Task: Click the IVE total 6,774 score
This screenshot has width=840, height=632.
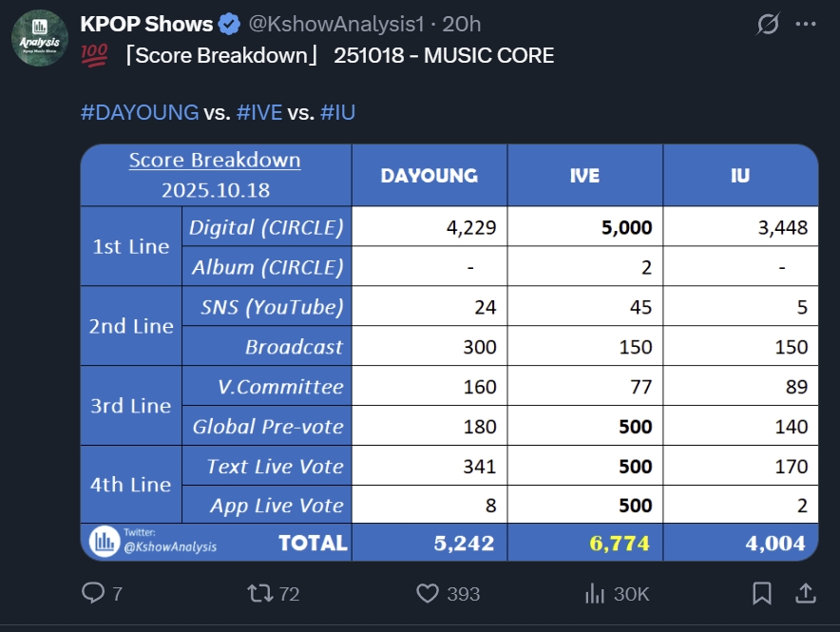Action: pyautogui.click(x=621, y=544)
